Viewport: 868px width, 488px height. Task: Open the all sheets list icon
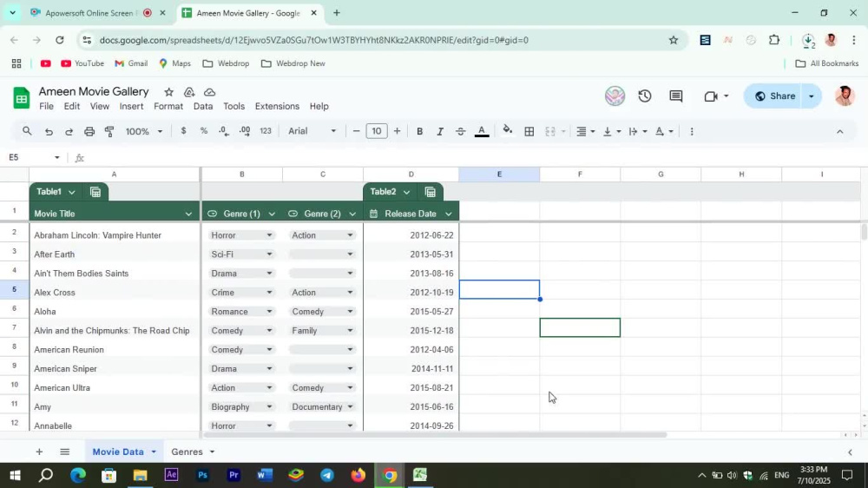65,452
